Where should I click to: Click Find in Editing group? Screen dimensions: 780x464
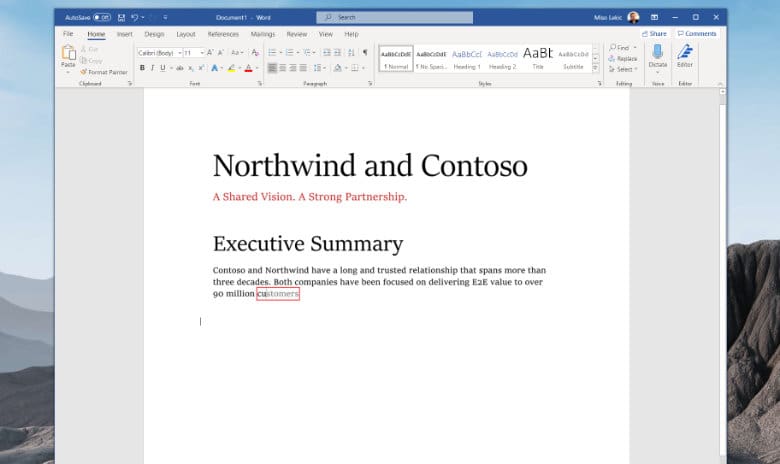pos(619,48)
